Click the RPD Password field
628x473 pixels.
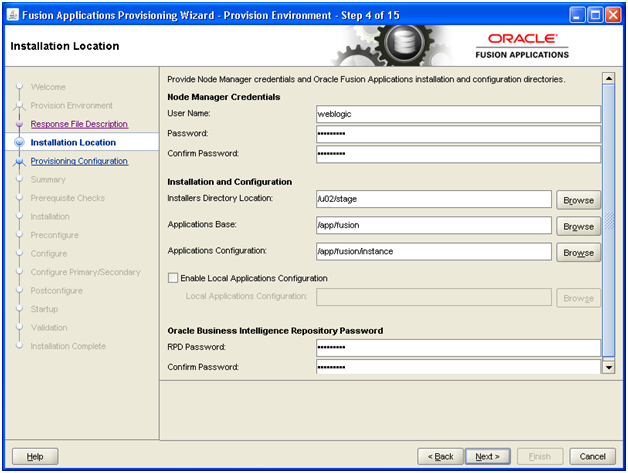click(458, 347)
